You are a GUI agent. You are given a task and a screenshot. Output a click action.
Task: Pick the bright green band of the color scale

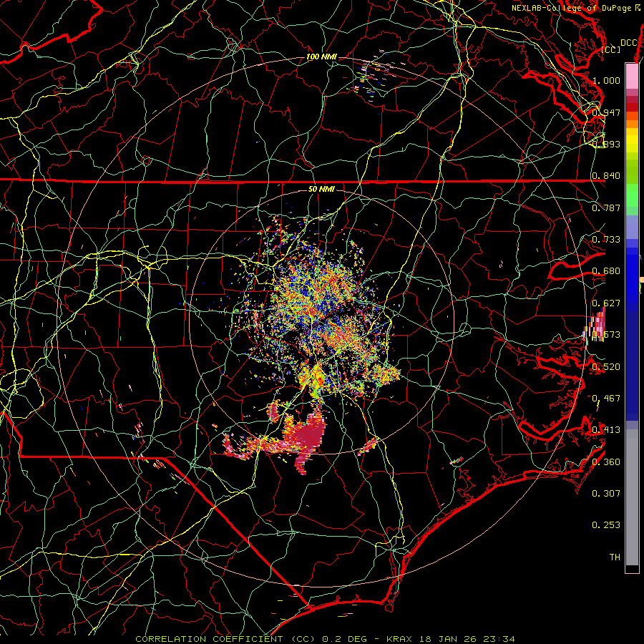(x=632, y=195)
